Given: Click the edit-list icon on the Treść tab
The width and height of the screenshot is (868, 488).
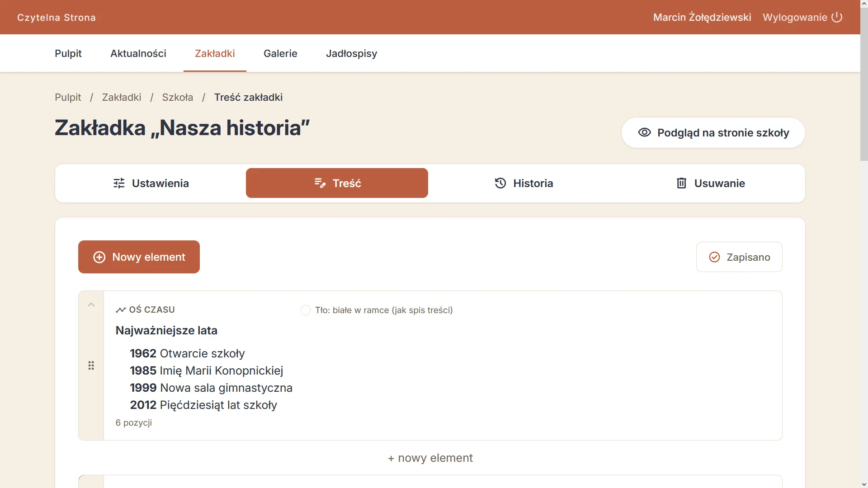Looking at the screenshot, I should tap(320, 183).
